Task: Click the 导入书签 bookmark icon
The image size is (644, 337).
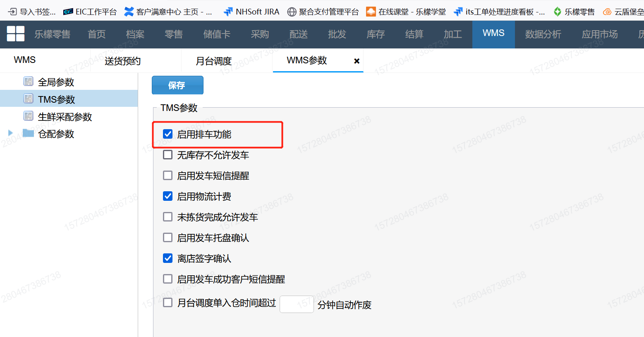Action: [12, 12]
